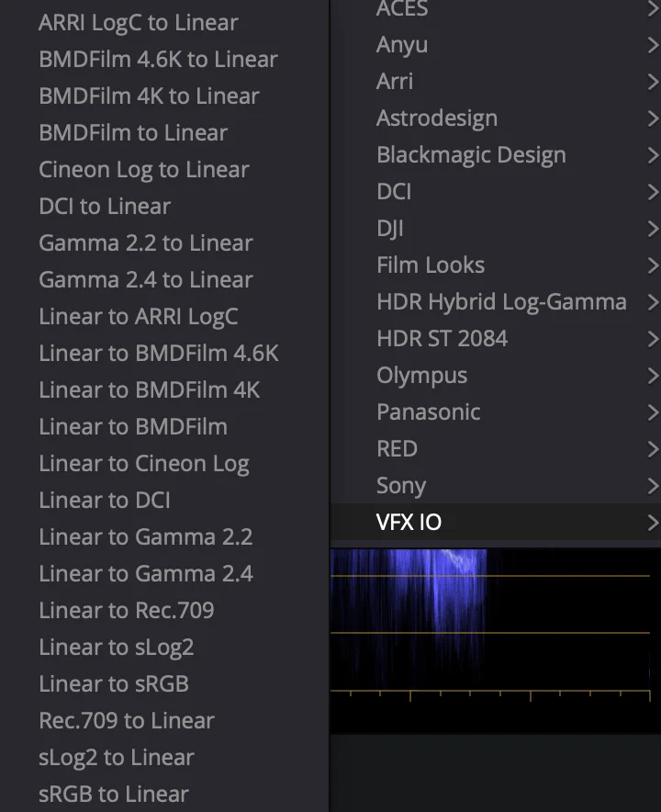
Task: Open the Blackmagic Design submenu
Action: tap(496, 155)
